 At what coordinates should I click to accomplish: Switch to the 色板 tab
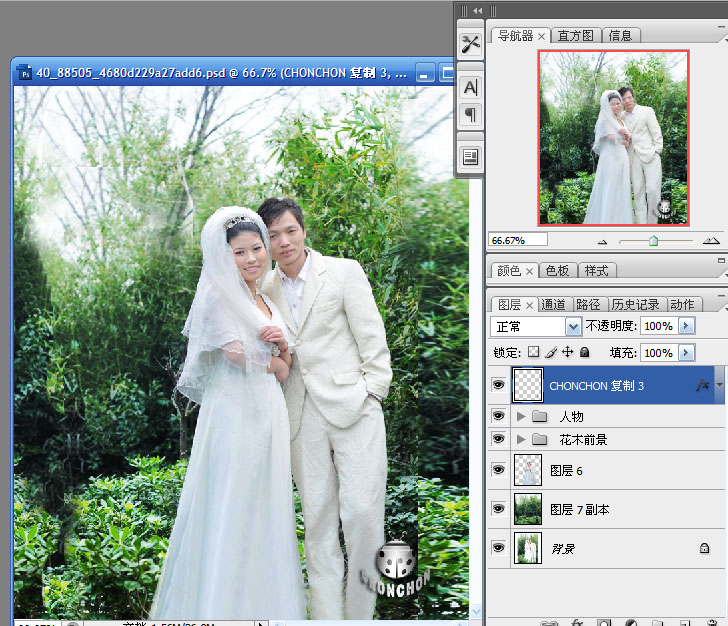[x=557, y=270]
